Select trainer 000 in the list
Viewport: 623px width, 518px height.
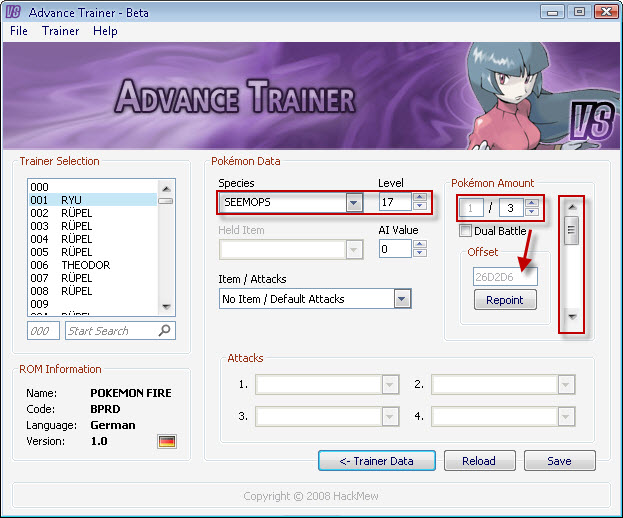coord(93,187)
